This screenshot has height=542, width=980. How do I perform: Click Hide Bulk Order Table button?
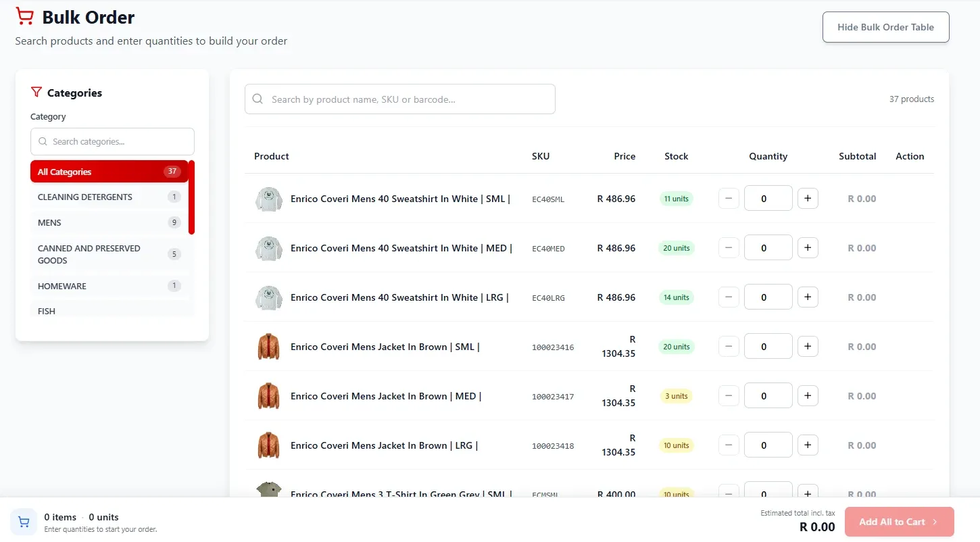pos(885,27)
